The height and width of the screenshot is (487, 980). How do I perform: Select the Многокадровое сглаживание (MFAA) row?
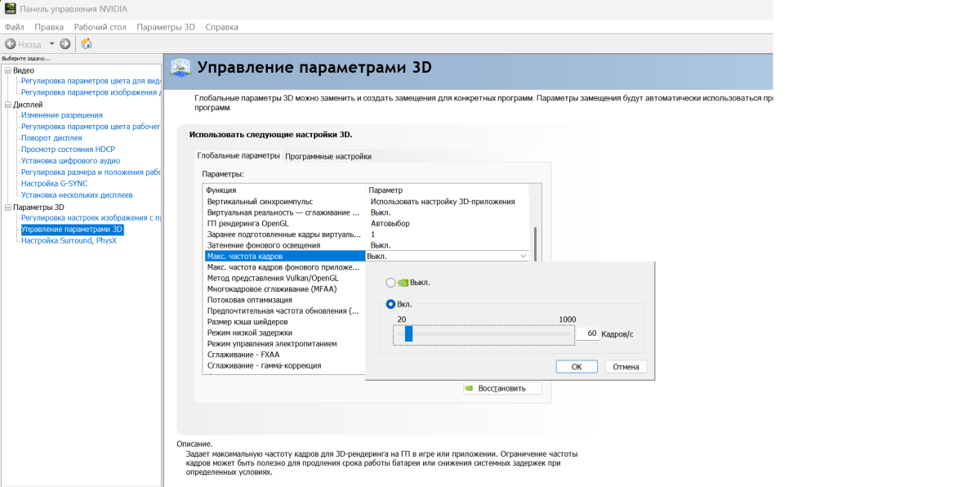(284, 289)
